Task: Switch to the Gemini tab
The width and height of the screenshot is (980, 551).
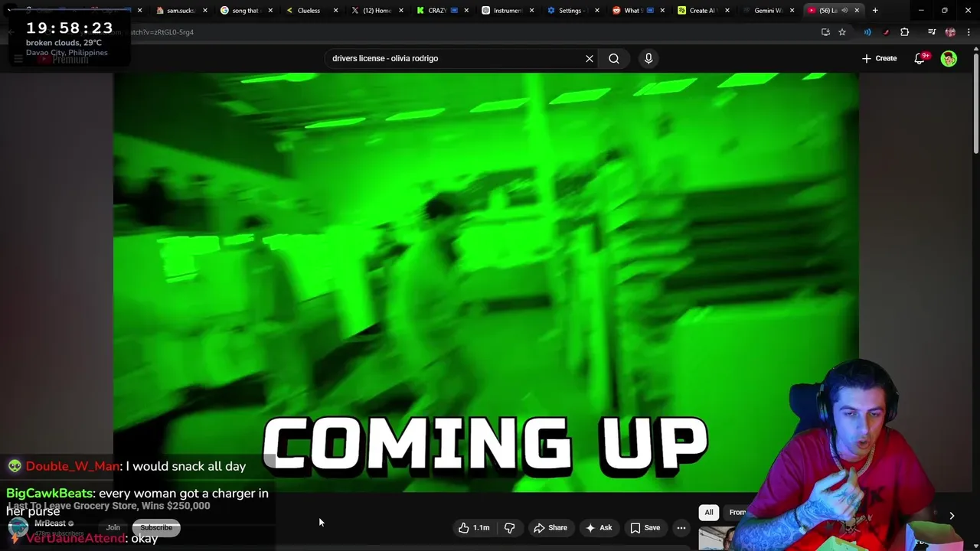Action: [768, 11]
